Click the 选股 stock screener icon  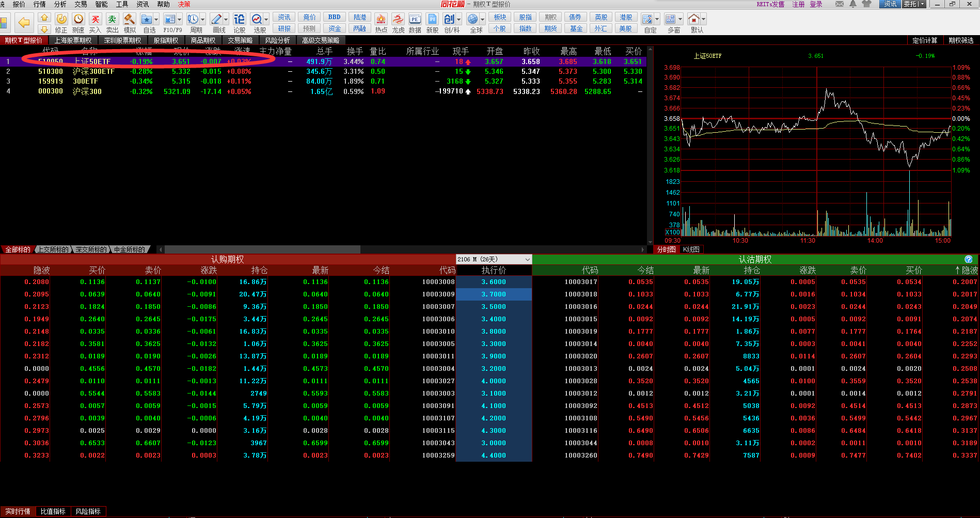point(257,20)
